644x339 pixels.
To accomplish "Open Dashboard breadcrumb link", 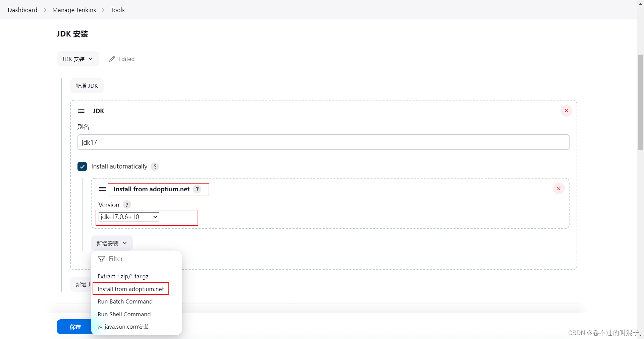I will (x=22, y=10).
